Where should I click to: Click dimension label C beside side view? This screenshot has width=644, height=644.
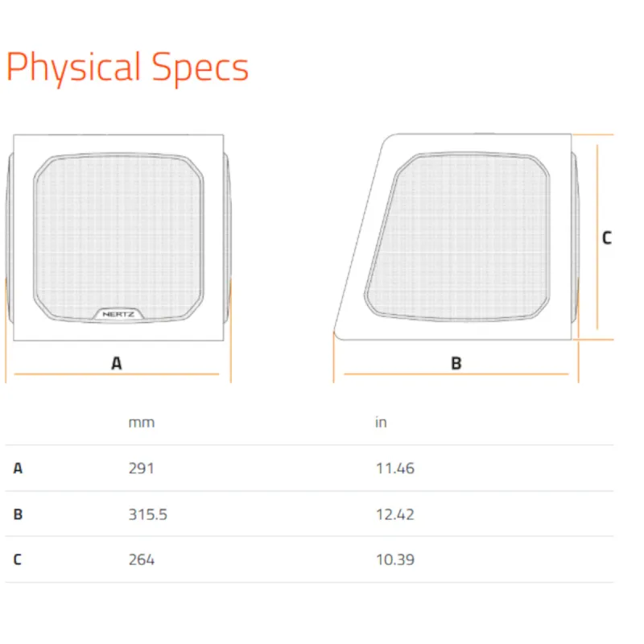point(607,237)
